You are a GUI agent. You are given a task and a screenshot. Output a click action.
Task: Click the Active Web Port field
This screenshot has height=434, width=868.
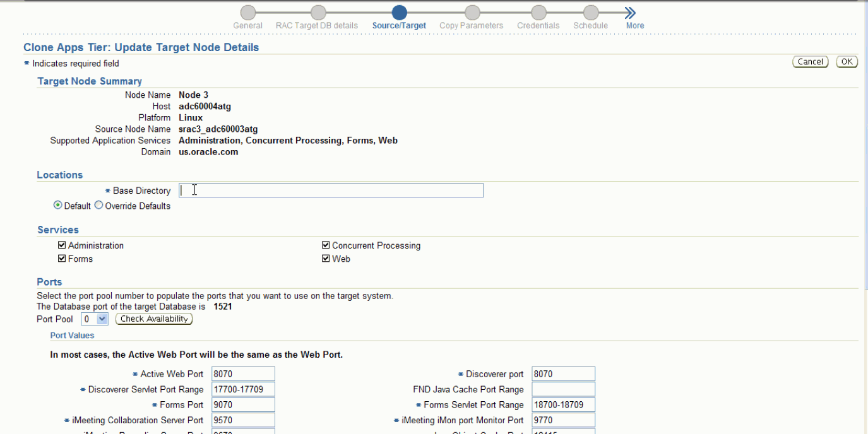click(x=244, y=374)
